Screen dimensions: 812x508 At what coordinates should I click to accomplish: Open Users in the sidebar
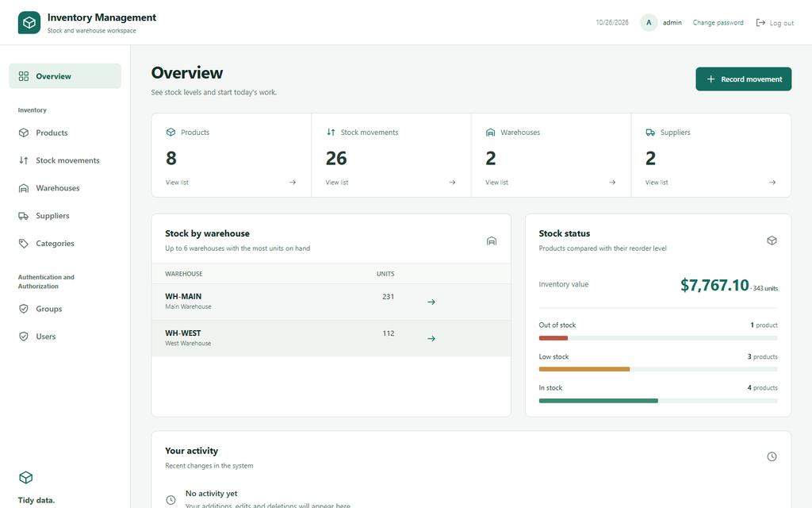click(65, 337)
